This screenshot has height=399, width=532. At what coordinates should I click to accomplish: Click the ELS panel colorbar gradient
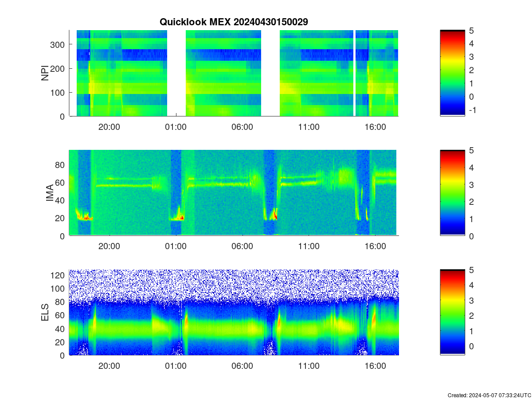pyautogui.click(x=452, y=313)
